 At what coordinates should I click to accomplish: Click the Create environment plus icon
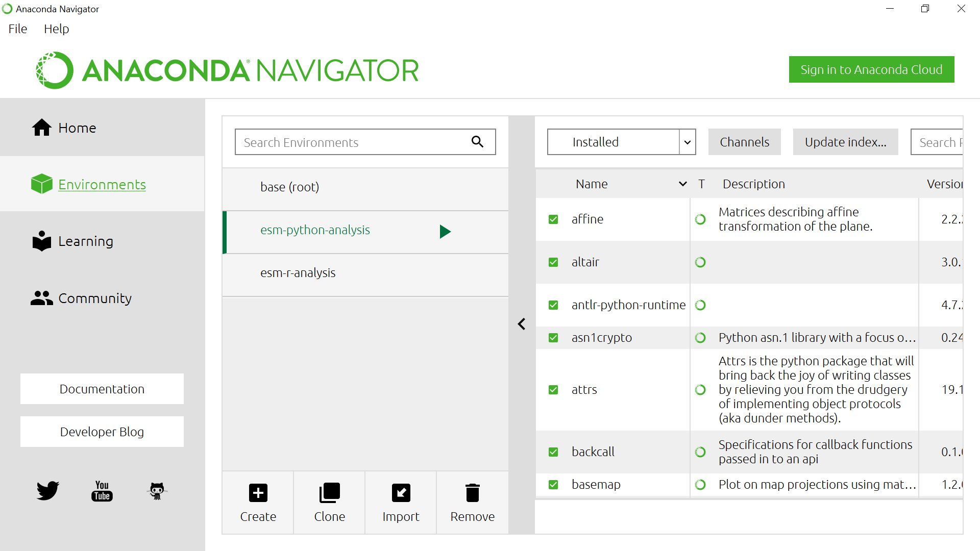pos(258,493)
